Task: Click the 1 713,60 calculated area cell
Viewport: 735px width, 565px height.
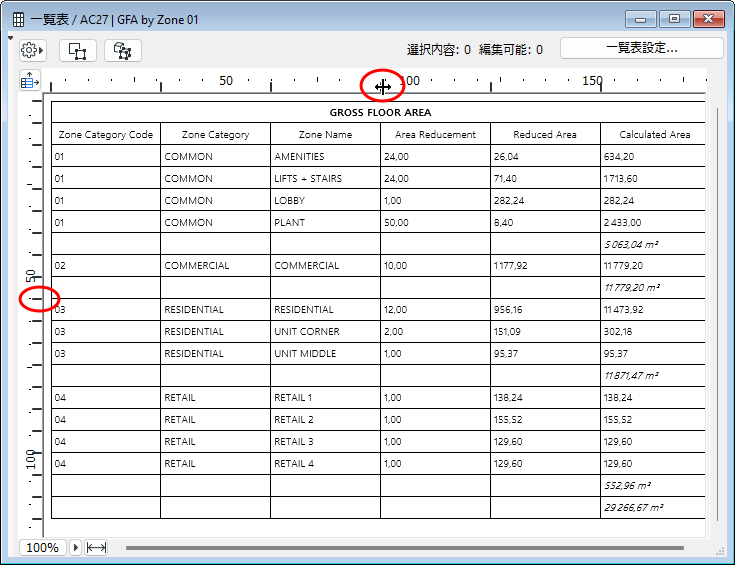Action: 653,178
